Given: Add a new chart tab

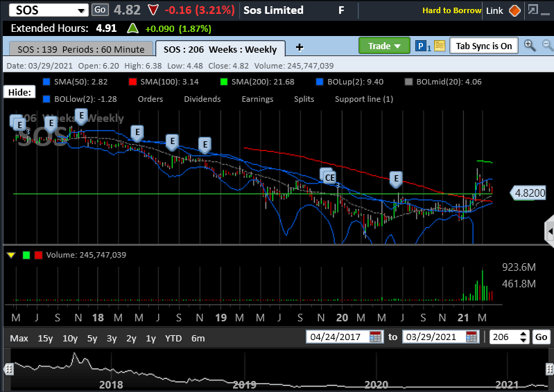Looking at the screenshot, I should coord(300,47).
